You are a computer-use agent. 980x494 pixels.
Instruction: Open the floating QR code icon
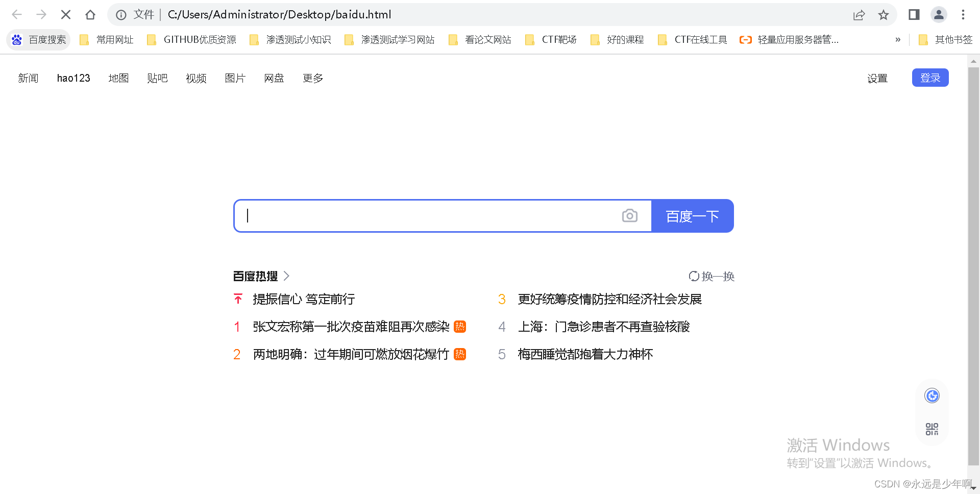[932, 429]
